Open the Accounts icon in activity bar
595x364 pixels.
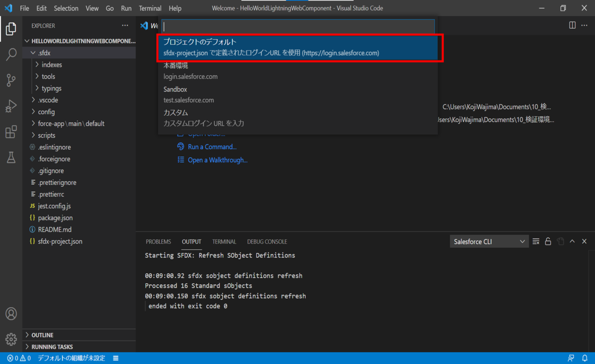coord(11,313)
